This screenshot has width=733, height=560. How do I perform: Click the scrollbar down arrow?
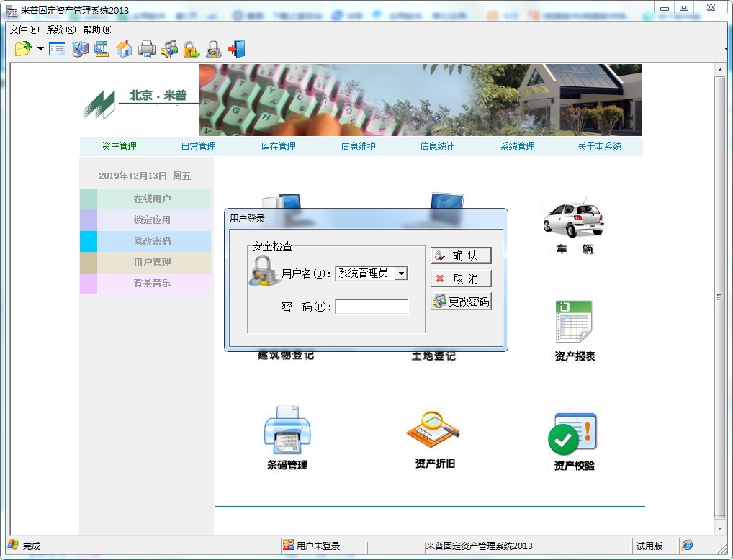[719, 528]
